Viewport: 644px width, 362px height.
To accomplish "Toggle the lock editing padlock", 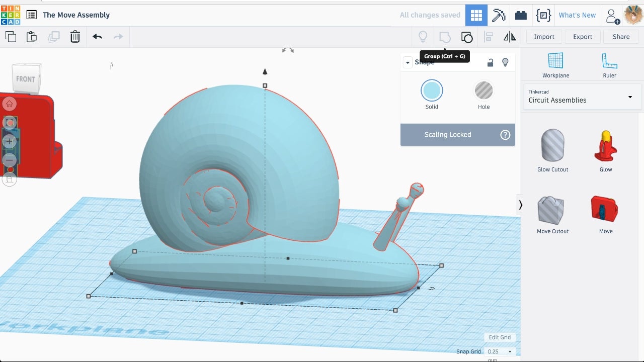I will [x=490, y=62].
